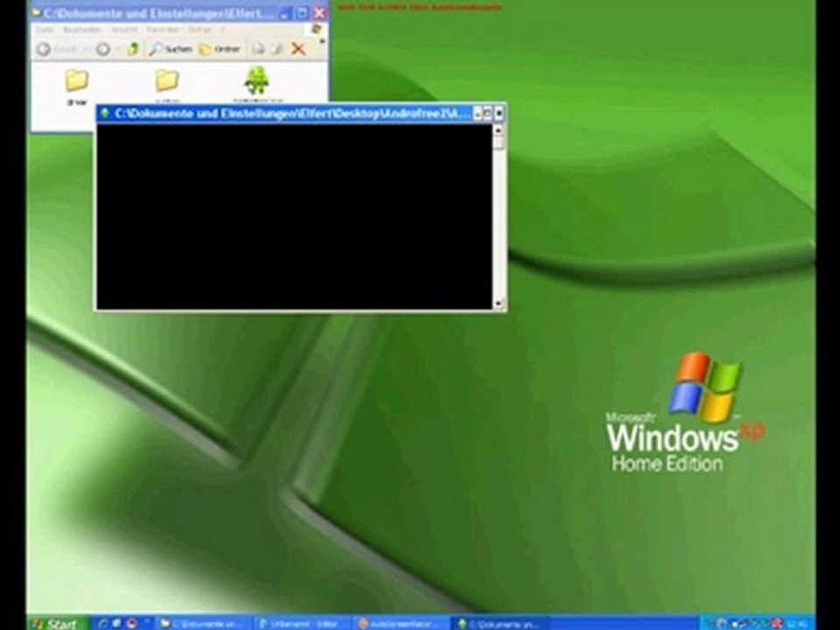840x630 pixels.
Task: Close the black console window
Action: click(x=499, y=113)
